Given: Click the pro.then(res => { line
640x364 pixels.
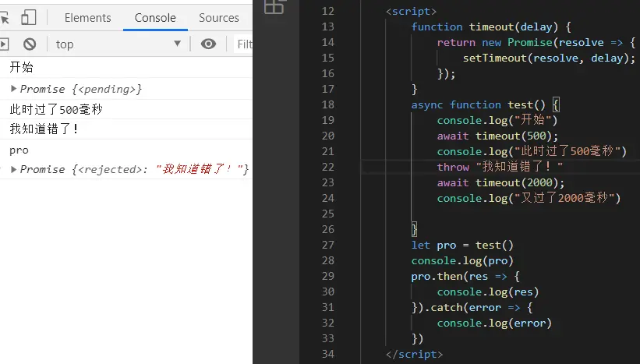Looking at the screenshot, I should tap(465, 276).
